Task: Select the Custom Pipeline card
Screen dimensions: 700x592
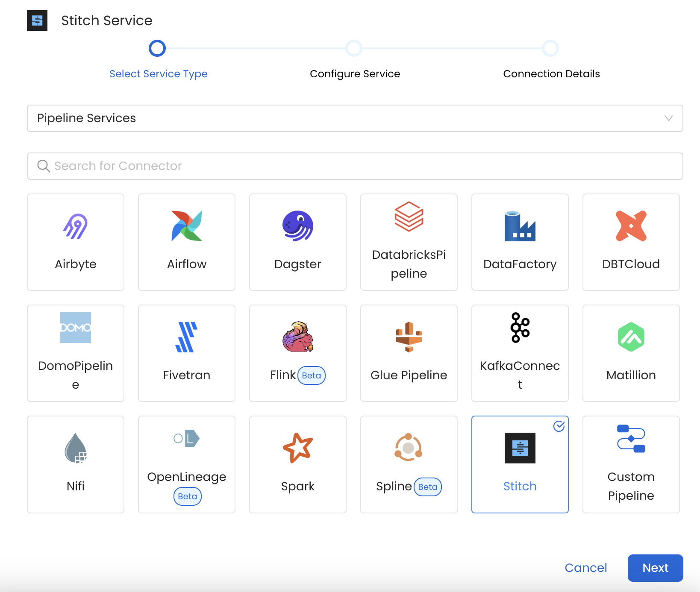Action: click(x=631, y=464)
